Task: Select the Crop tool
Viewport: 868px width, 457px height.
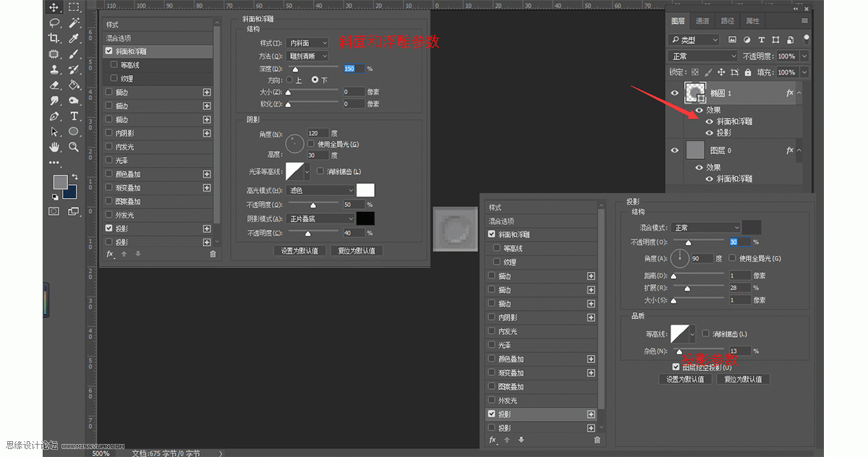Action: [54, 38]
